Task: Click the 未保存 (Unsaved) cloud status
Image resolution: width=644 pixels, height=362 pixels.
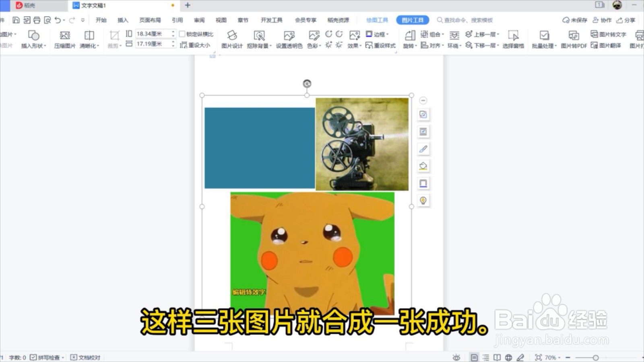Action: point(575,20)
